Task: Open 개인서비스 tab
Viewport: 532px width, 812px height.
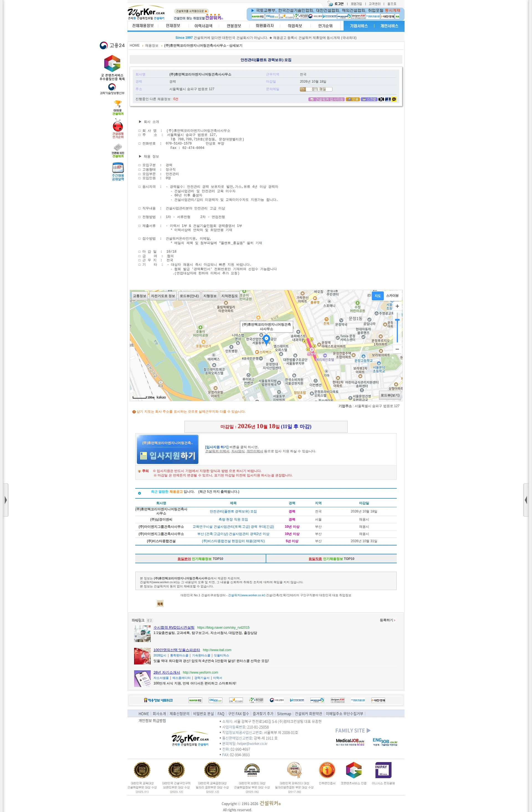Action: point(389,26)
